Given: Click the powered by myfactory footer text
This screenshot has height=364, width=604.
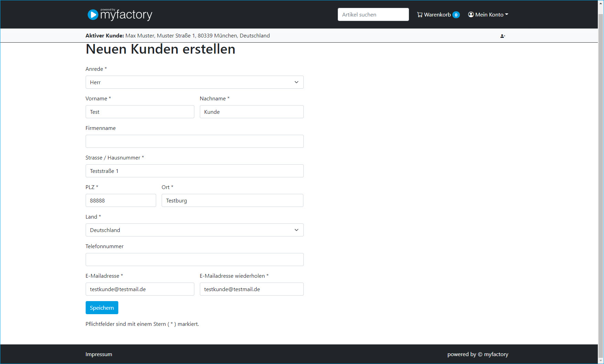Looking at the screenshot, I should [478, 354].
